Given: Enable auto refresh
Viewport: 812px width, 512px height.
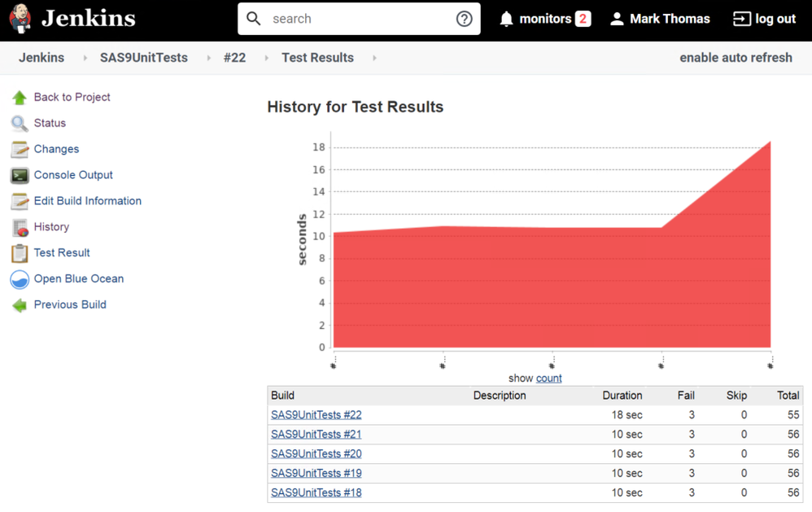Looking at the screenshot, I should (736, 58).
